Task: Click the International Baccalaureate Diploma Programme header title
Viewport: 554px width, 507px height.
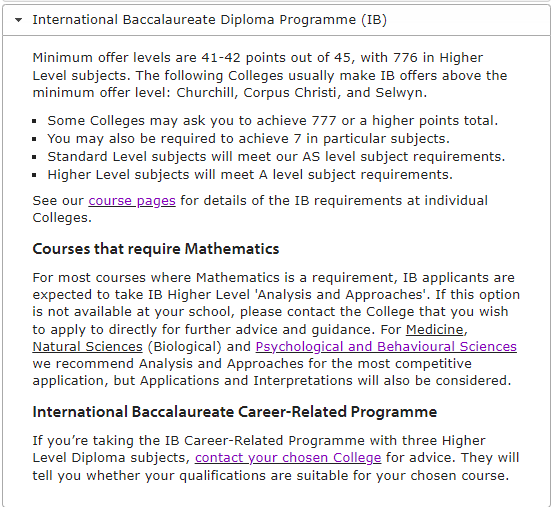Action: [210, 20]
